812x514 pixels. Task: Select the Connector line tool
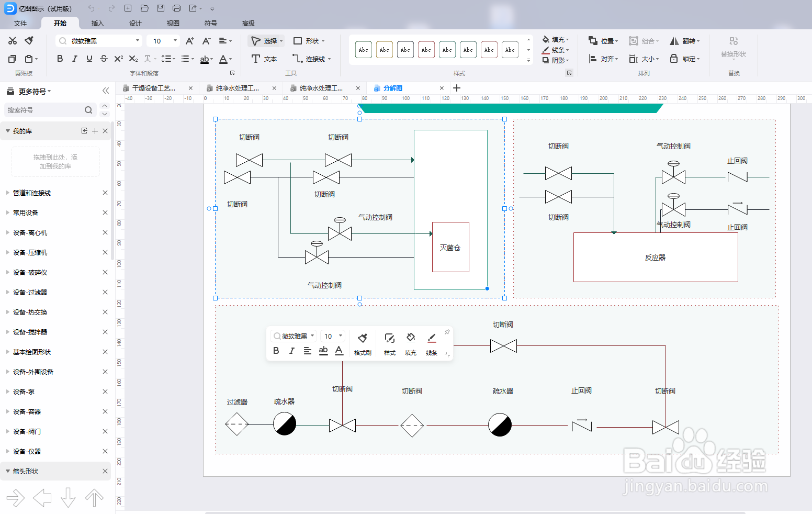[x=312, y=59]
